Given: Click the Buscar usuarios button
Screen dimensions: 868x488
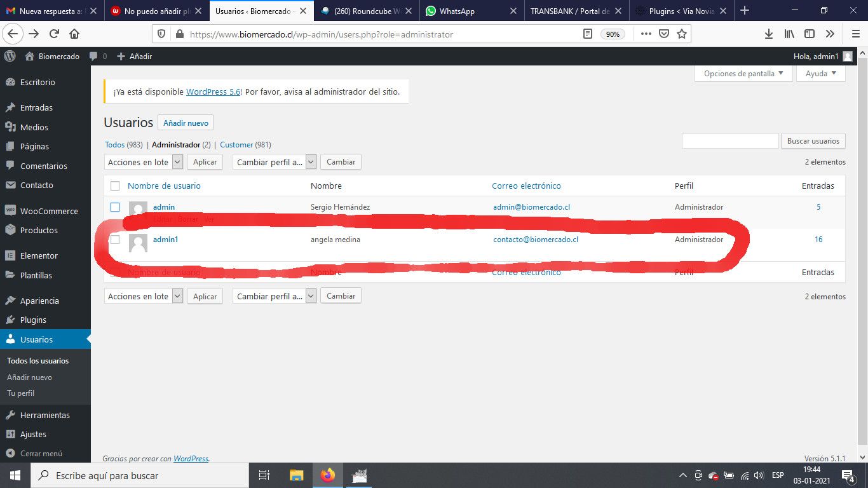Looking at the screenshot, I should (x=813, y=141).
